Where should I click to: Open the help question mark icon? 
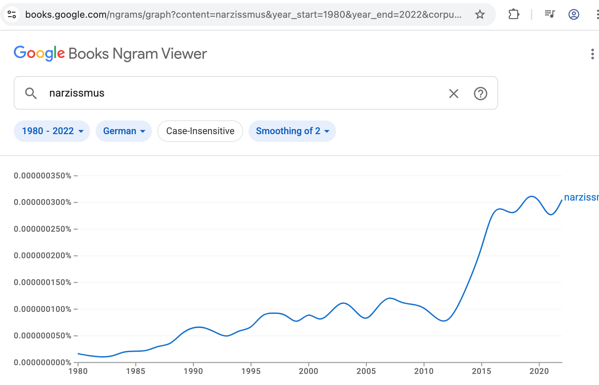(x=480, y=94)
